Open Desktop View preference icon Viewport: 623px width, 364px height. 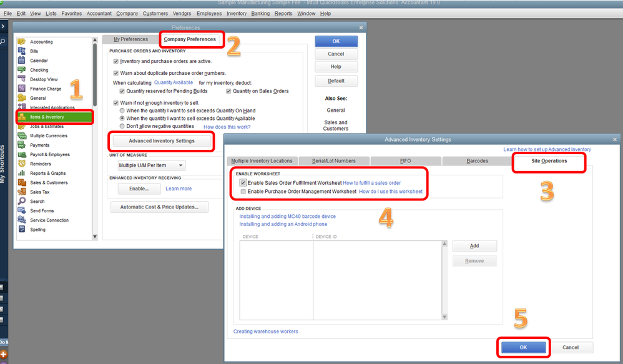pos(22,79)
